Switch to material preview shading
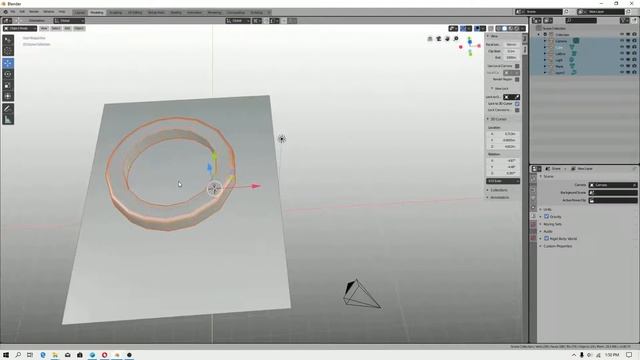Image resolution: width=640 pixels, height=360 pixels. (510, 29)
